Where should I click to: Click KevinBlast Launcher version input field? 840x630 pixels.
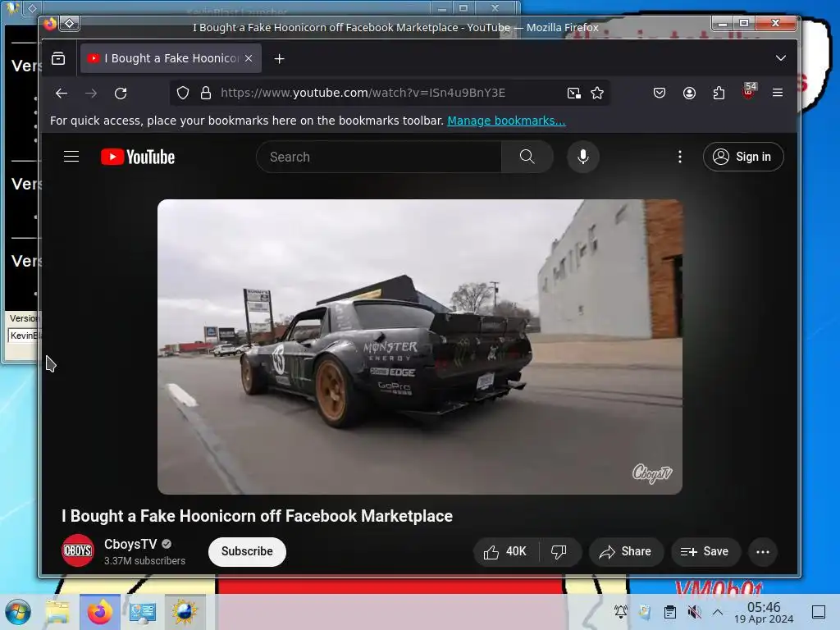coord(24,336)
